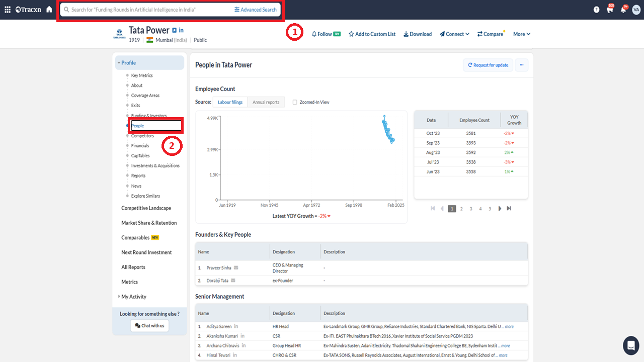This screenshot has height=362, width=644.
Task: Open Metrics section
Action: (129, 282)
